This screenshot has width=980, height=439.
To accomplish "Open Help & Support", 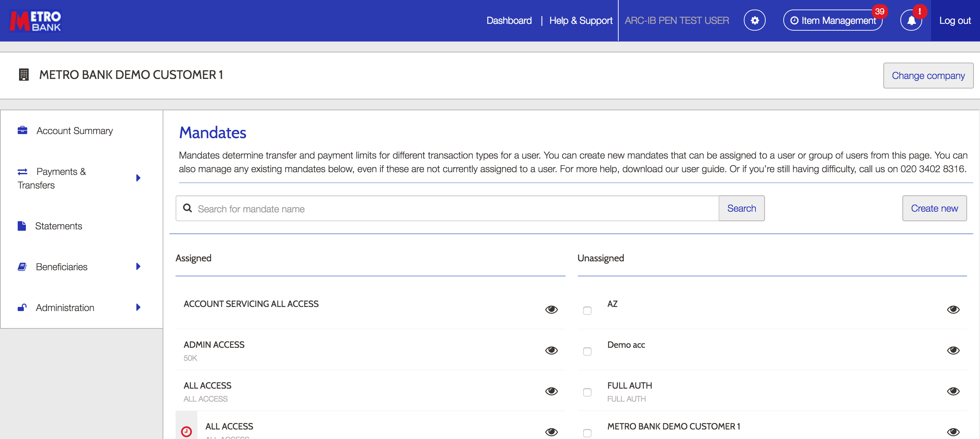I will [581, 20].
